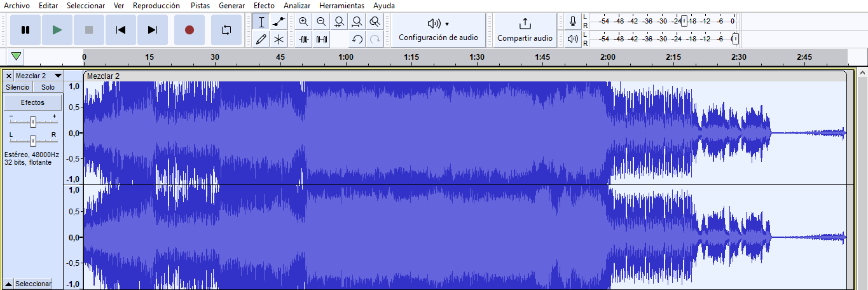Adjust the track pan L/R slider
This screenshot has width=868, height=290.
click(x=32, y=141)
